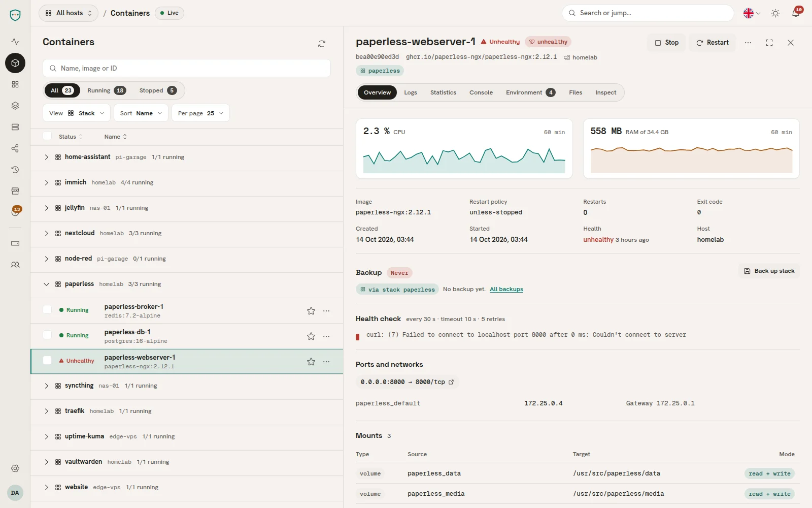Viewport: 812px width, 508px height.
Task: Refresh the Containers list
Action: [322, 44]
